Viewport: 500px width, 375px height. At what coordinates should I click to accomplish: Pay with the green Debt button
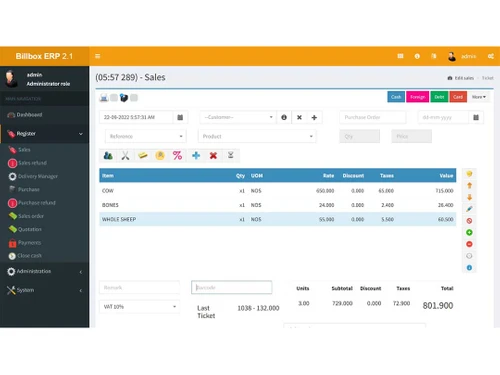439,97
